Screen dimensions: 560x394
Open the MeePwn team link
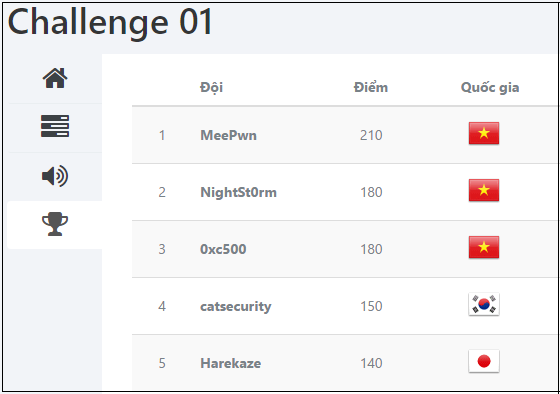228,135
